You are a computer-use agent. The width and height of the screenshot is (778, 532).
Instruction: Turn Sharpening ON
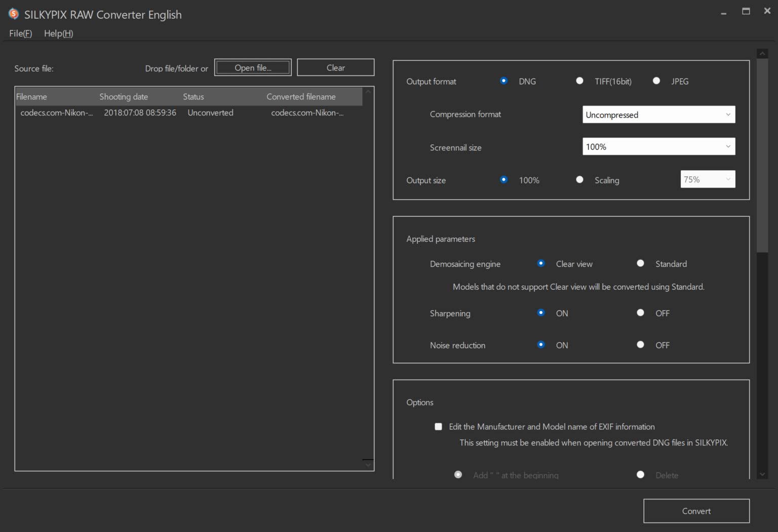[541, 313]
